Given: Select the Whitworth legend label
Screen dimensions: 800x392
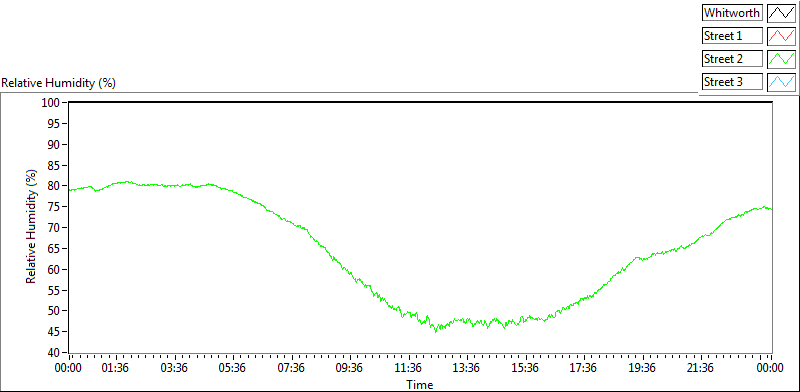Looking at the screenshot, I should (732, 13).
